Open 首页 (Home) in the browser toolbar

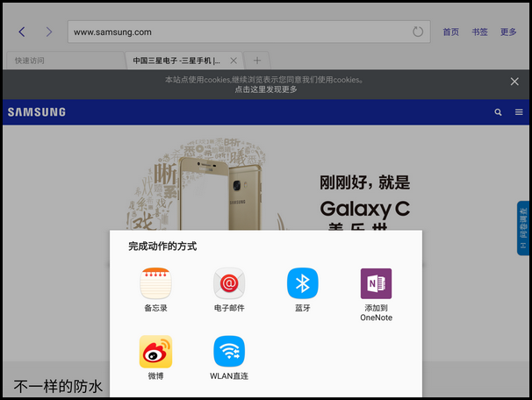451,32
